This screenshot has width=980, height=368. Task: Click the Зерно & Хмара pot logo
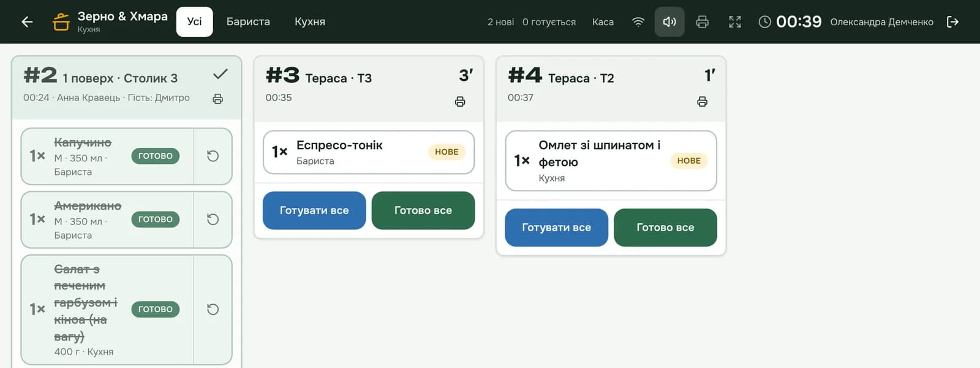point(61,22)
